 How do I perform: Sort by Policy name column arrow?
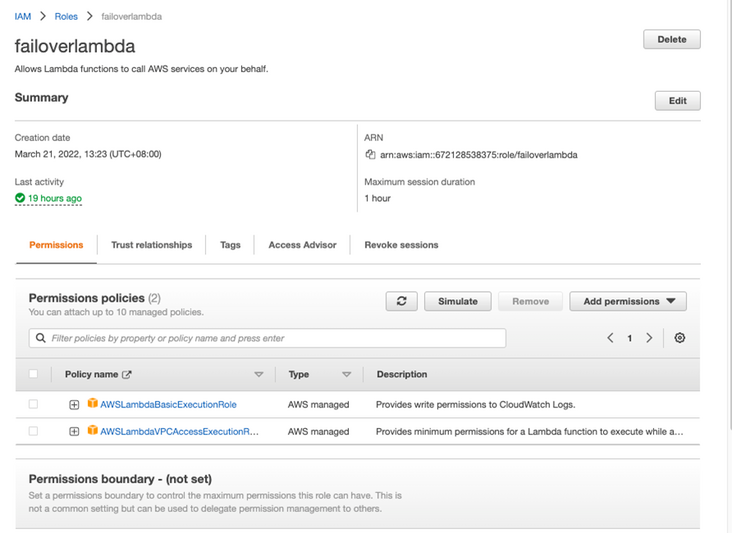(x=259, y=374)
